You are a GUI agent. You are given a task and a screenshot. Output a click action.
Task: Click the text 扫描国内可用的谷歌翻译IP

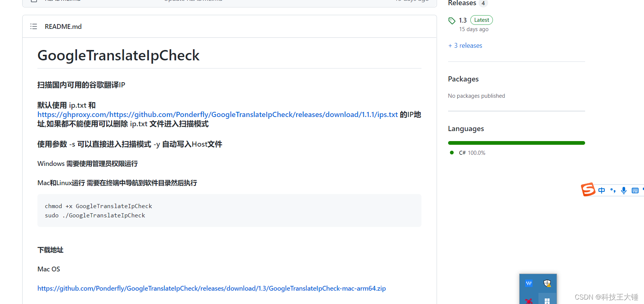[81, 85]
